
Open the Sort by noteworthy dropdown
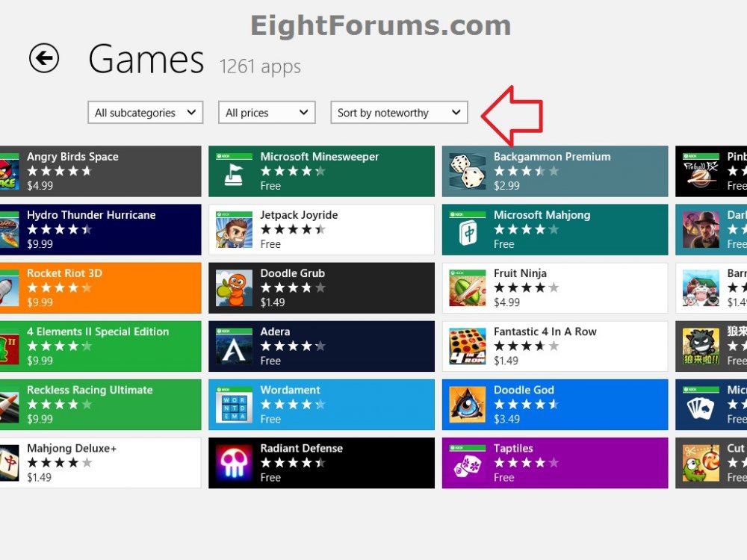(x=399, y=112)
